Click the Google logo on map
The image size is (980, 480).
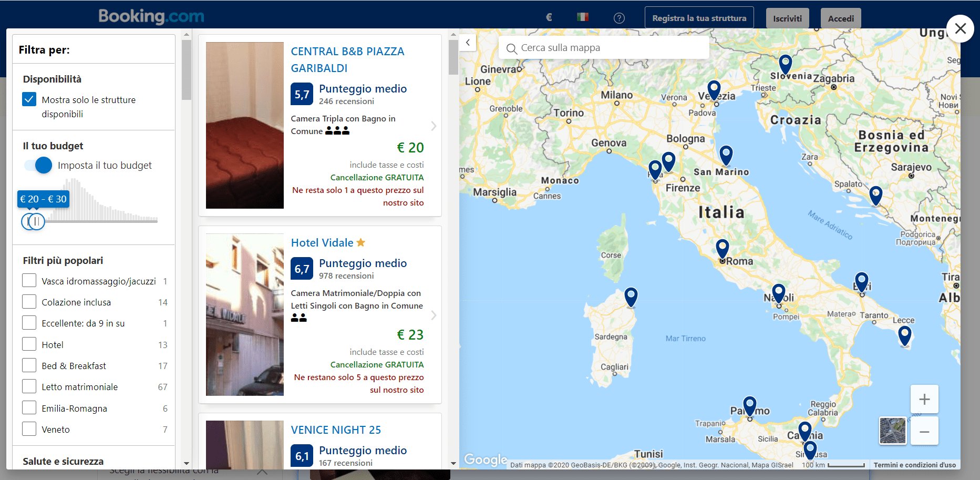tap(486, 459)
